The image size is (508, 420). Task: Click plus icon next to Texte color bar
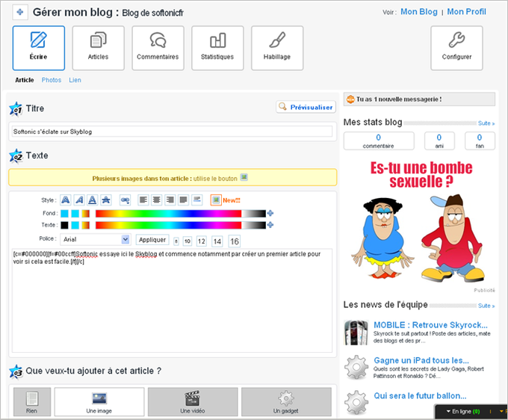pos(270,225)
